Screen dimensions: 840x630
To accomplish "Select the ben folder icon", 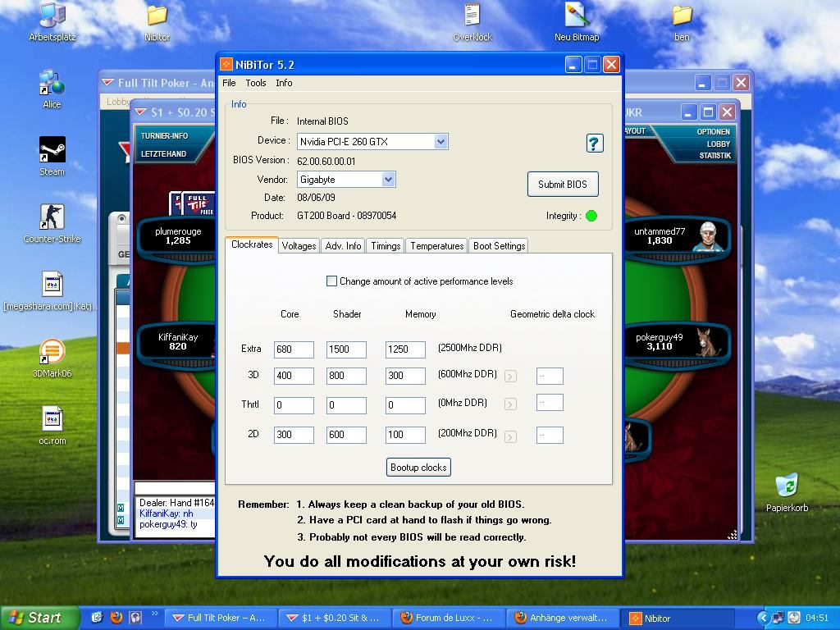I will point(682,21).
